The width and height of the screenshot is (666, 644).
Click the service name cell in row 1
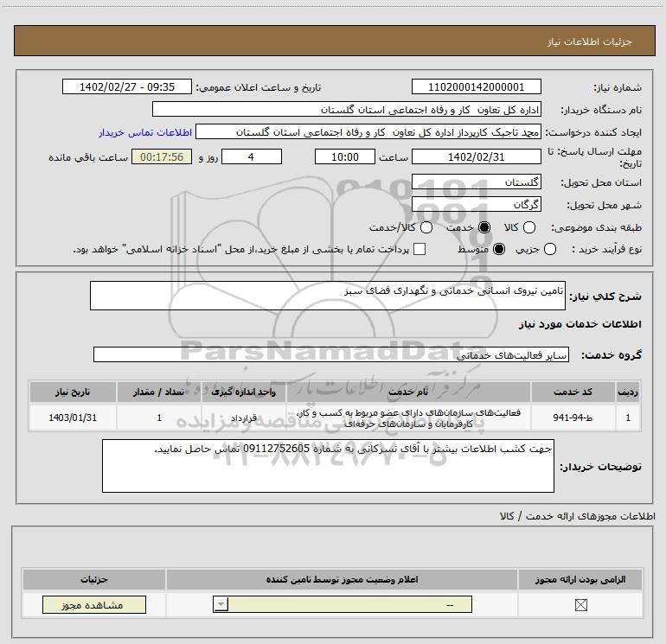coord(408,418)
